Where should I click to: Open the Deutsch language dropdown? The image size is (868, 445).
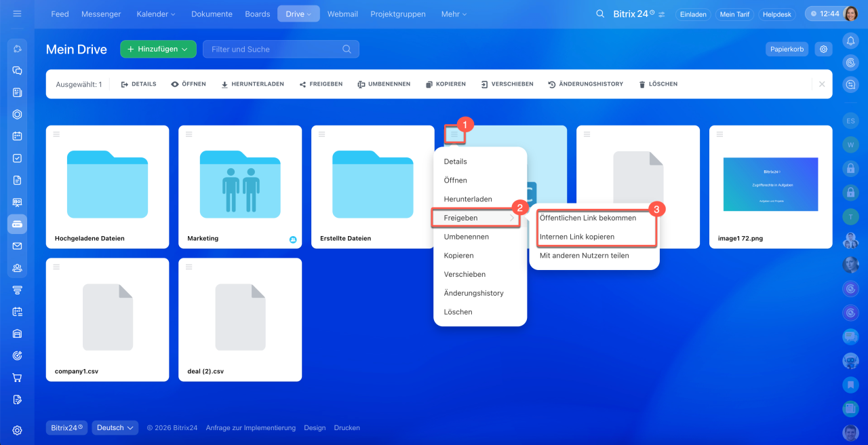(x=115, y=428)
